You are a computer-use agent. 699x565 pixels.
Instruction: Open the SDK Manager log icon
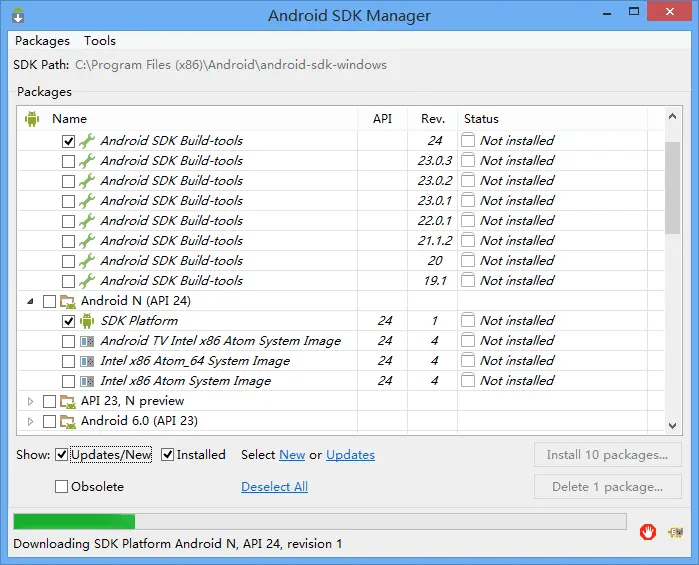[676, 532]
